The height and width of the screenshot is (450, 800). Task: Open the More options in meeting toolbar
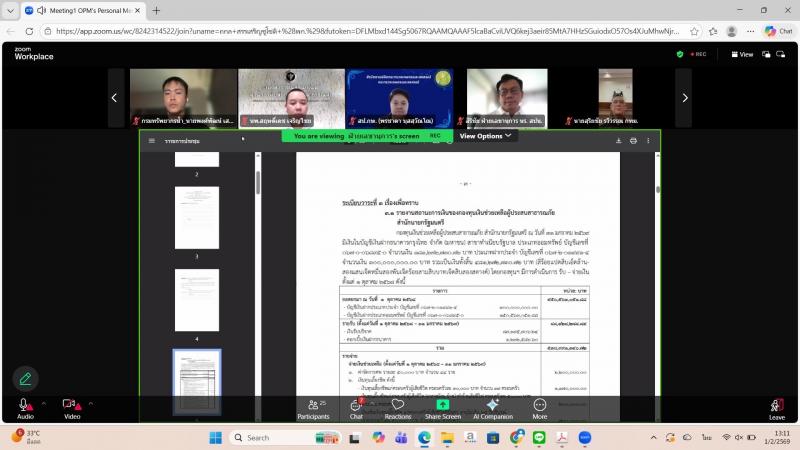(540, 409)
